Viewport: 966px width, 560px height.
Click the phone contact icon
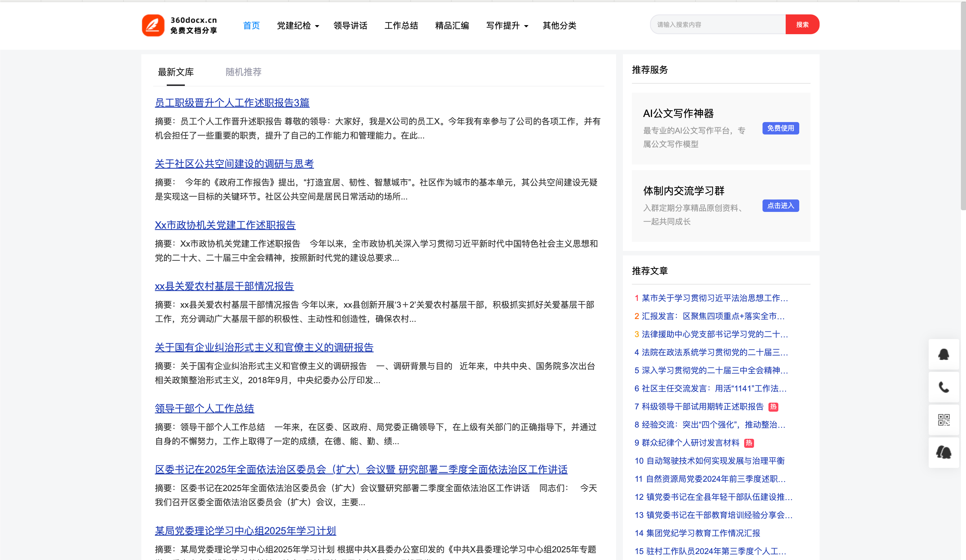coord(944,387)
